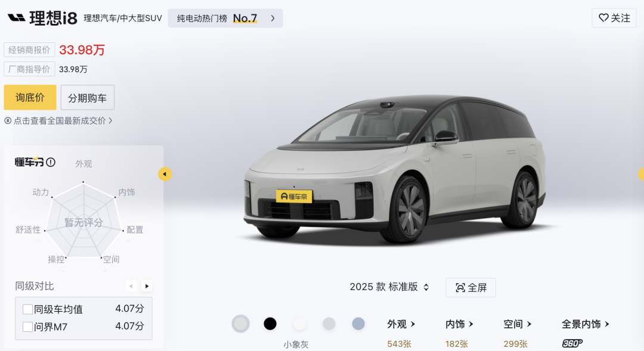Select the black color swatch
This screenshot has width=644, height=351.
270,324
